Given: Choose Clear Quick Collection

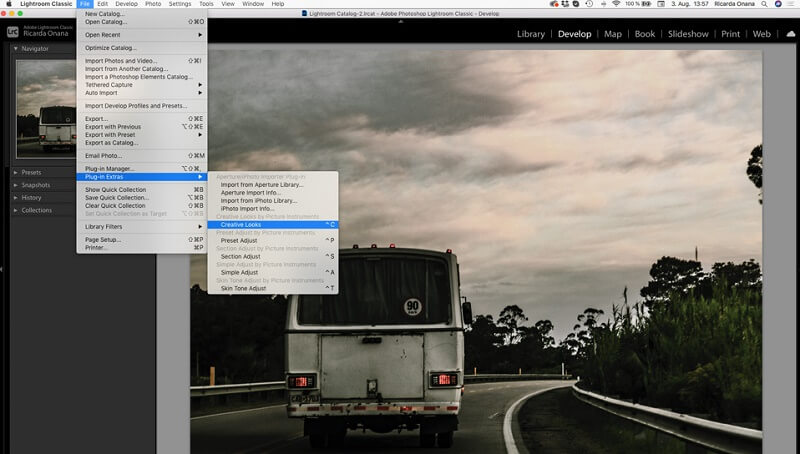Looking at the screenshot, I should [142, 206].
